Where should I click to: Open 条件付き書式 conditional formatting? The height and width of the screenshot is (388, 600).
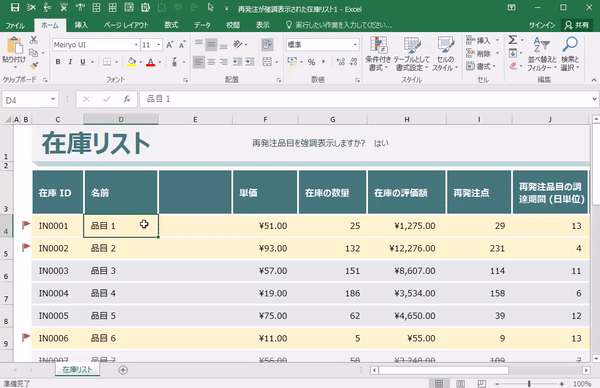click(378, 54)
